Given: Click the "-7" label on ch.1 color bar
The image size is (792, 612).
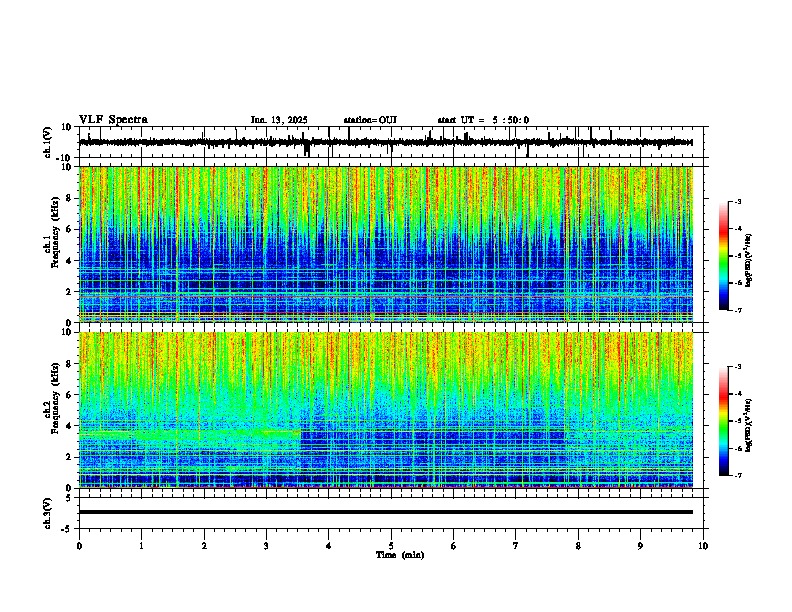Looking at the screenshot, I should click(x=738, y=310).
